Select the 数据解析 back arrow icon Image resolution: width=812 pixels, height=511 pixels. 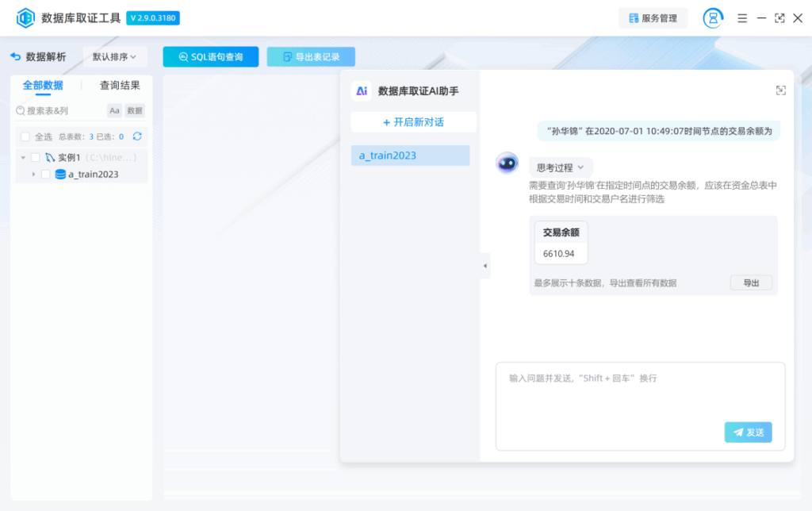pyautogui.click(x=17, y=56)
